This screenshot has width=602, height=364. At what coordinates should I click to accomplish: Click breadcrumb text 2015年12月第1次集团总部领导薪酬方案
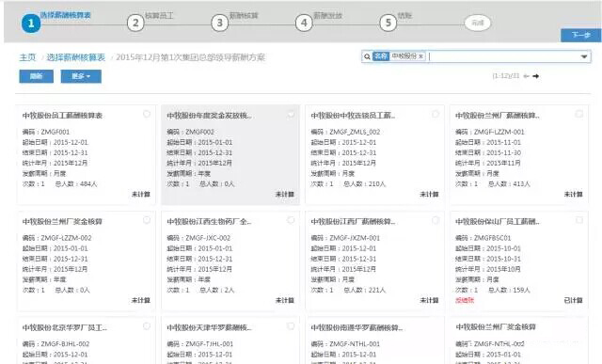pyautogui.click(x=190, y=57)
